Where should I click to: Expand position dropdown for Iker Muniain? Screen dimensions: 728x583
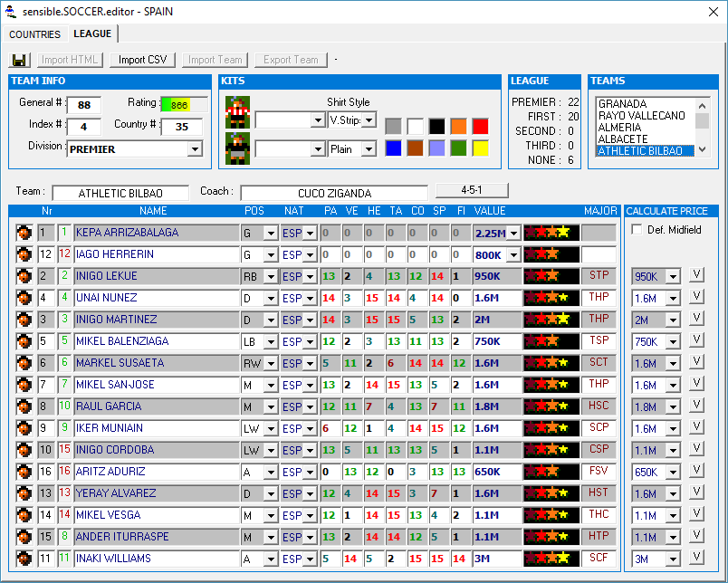click(x=270, y=429)
